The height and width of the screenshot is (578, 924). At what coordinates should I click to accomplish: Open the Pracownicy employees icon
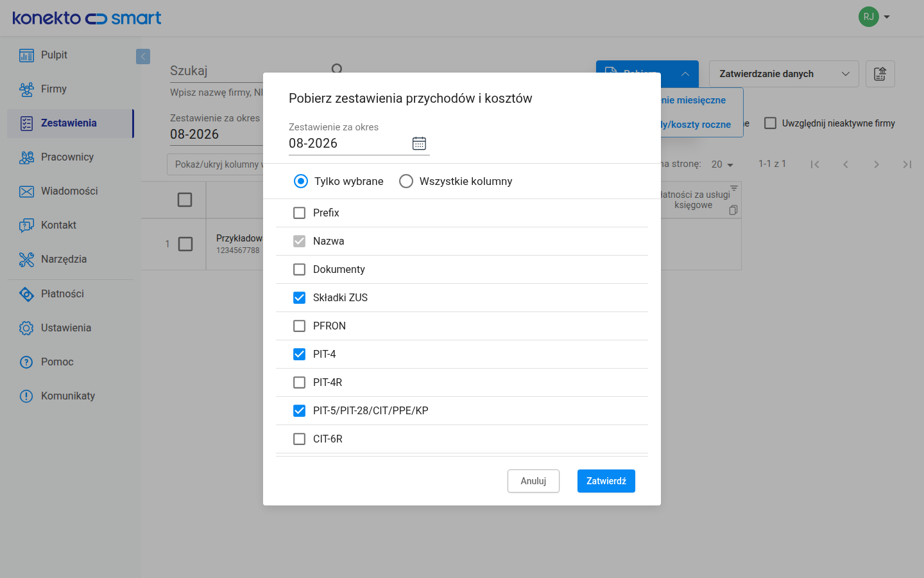tap(26, 157)
